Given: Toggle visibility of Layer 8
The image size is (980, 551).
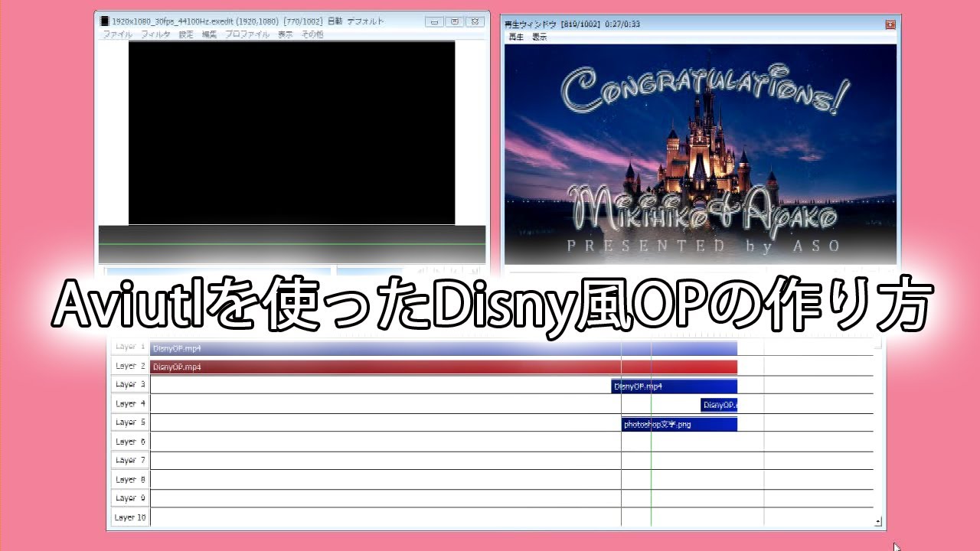Looking at the screenshot, I should [x=130, y=480].
